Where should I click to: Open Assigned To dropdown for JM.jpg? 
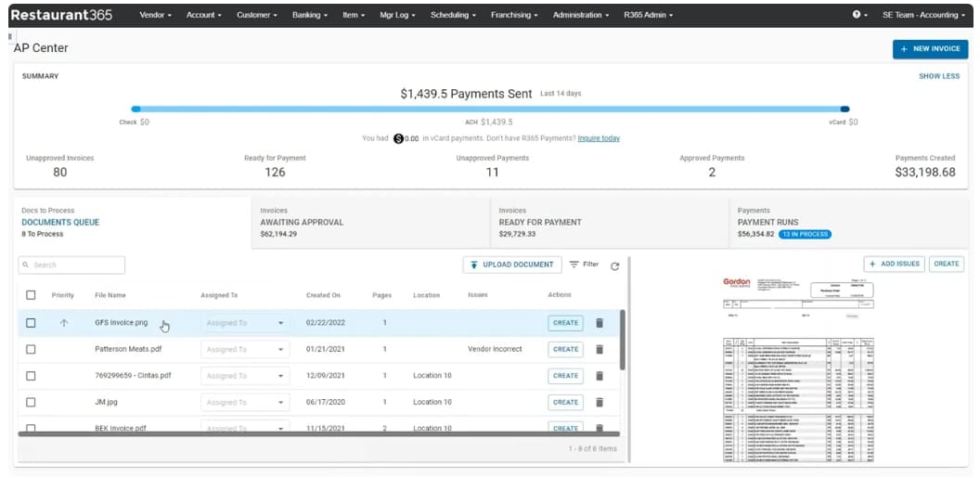245,403
